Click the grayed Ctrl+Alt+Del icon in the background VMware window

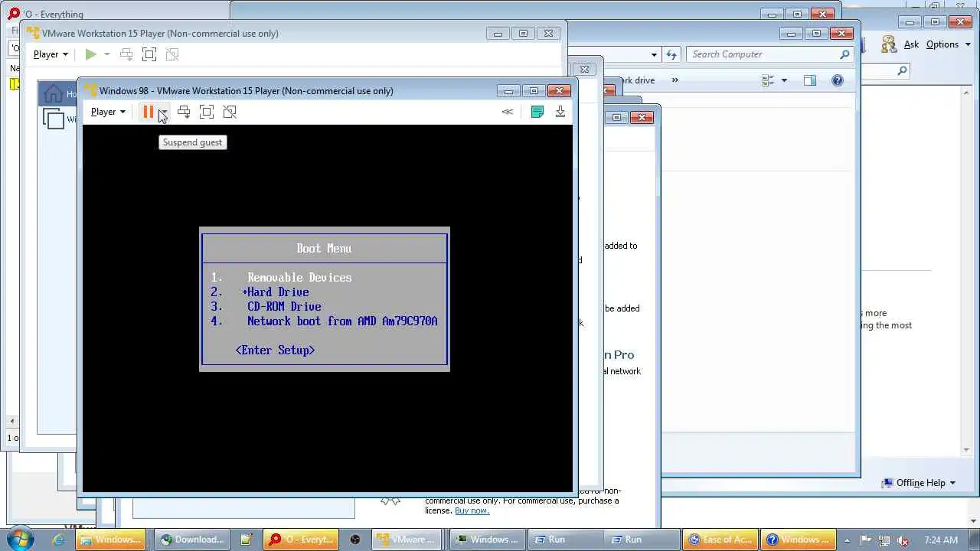coord(126,54)
